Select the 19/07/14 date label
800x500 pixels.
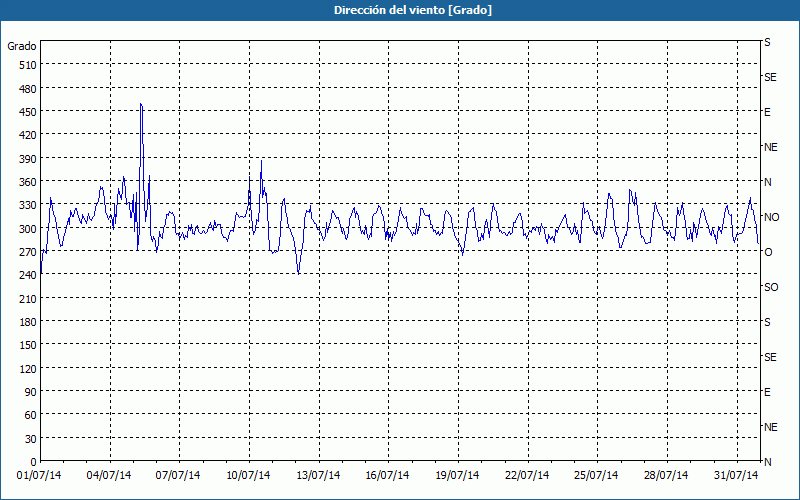coord(458,475)
